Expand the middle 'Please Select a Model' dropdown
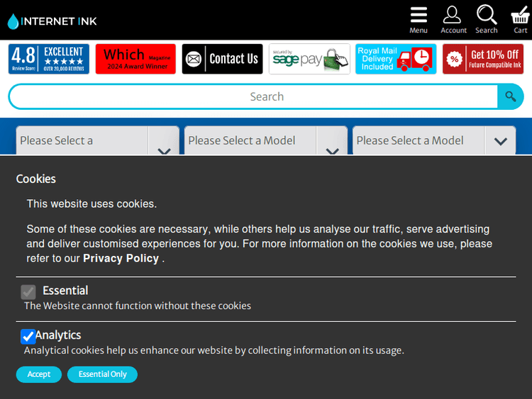 click(265, 141)
